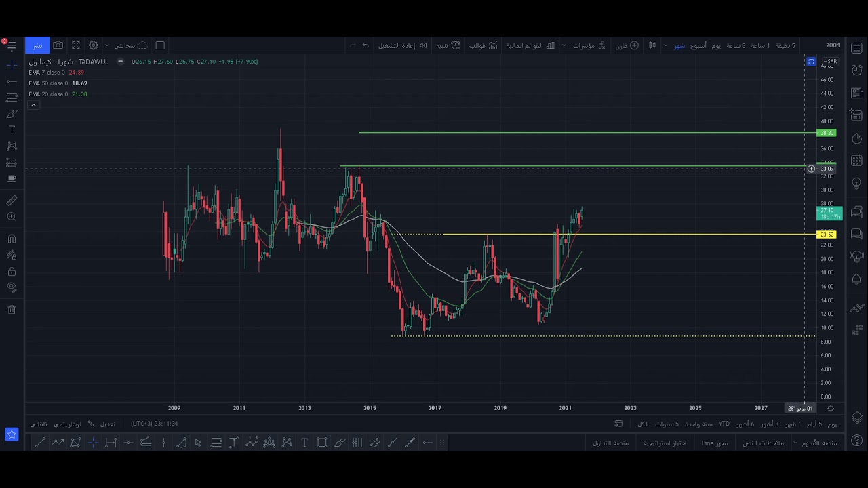
Task: Toggle auto scale option
Action: coord(39,424)
